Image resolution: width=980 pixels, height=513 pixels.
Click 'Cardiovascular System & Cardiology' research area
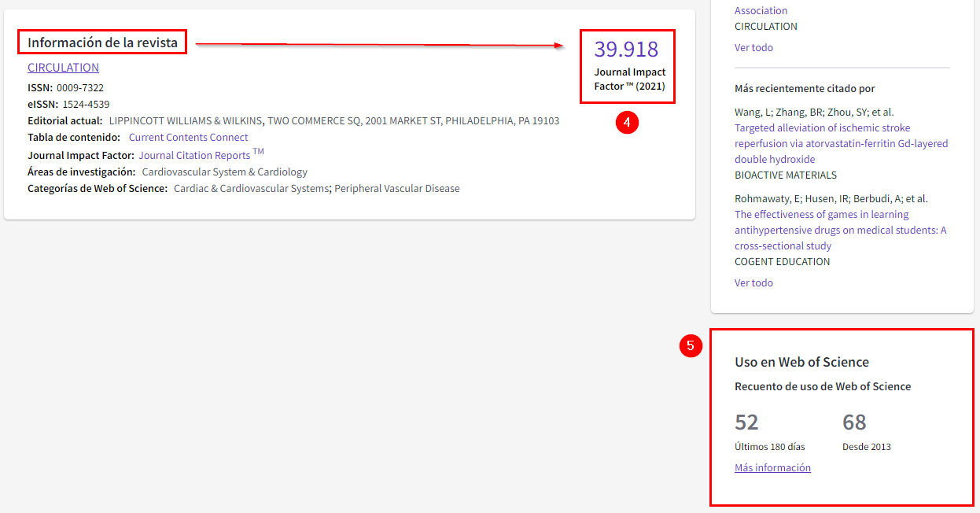pyautogui.click(x=225, y=172)
